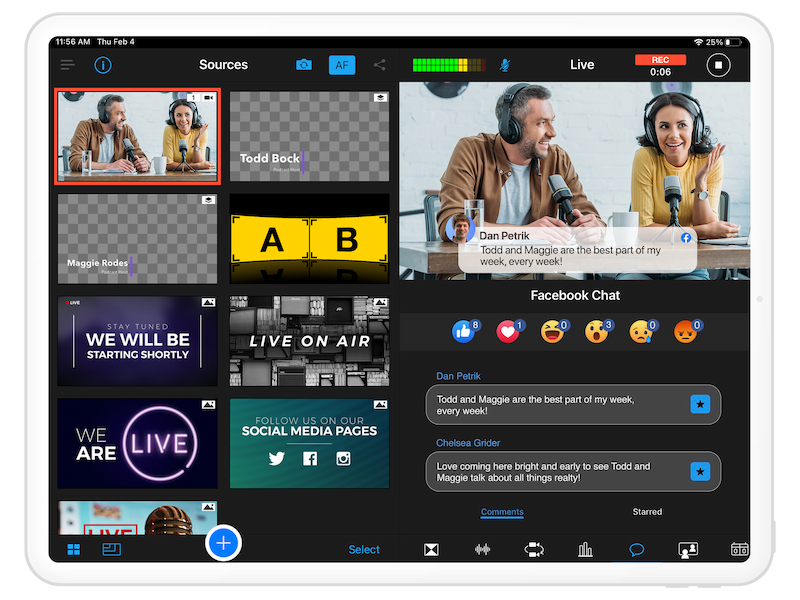Open the share icon beside AF

click(380, 65)
